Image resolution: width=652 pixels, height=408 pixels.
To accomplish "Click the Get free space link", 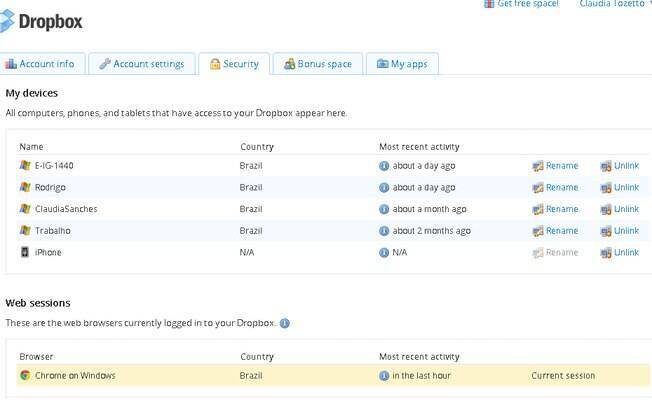I will pyautogui.click(x=528, y=4).
